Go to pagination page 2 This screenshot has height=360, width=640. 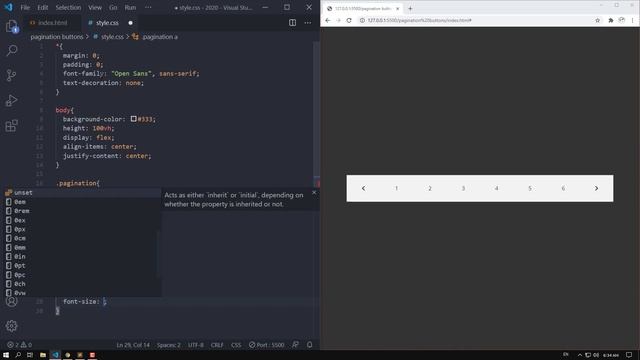click(x=430, y=188)
